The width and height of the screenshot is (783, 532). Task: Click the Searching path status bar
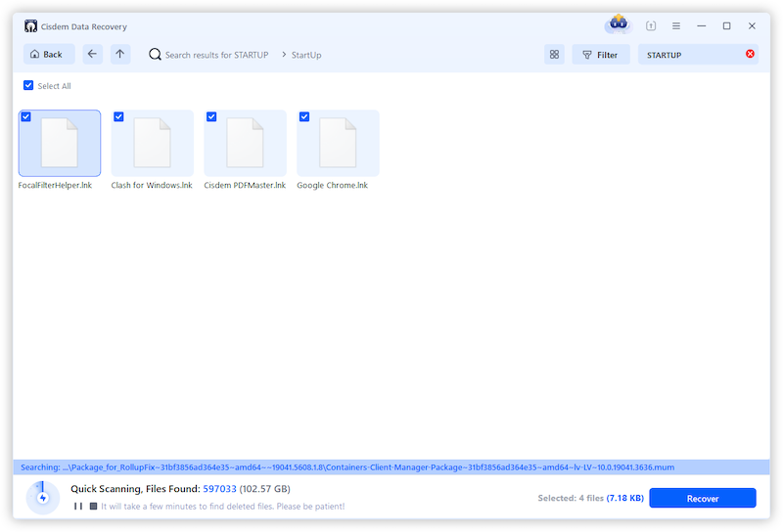(391, 467)
